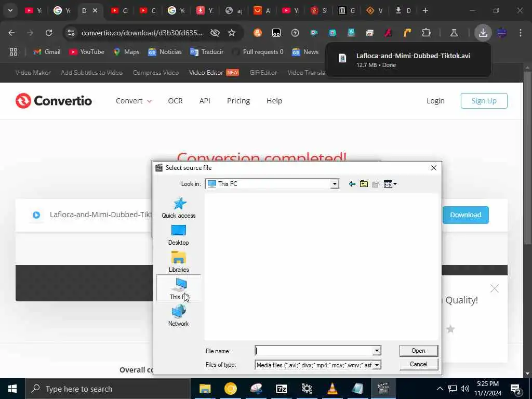Click the eye-slash tracking icon in address bar
Screen dimensions: 532x399
(215, 33)
